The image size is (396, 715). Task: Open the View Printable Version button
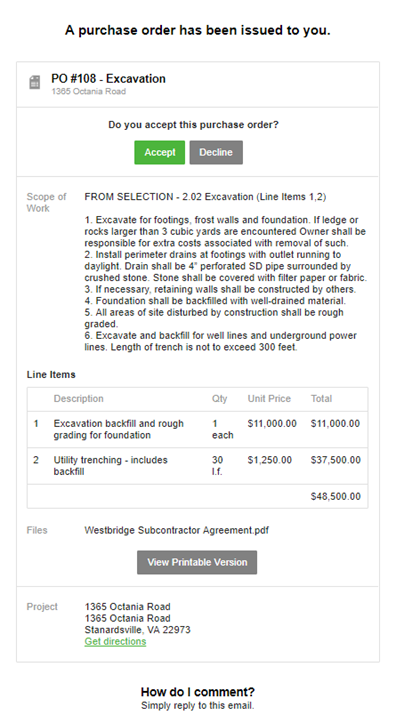click(197, 562)
